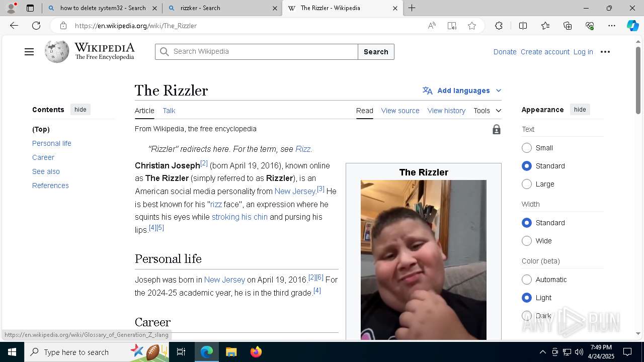This screenshot has width=644, height=362.
Task: Go back using the browser back arrow
Action: (14, 26)
